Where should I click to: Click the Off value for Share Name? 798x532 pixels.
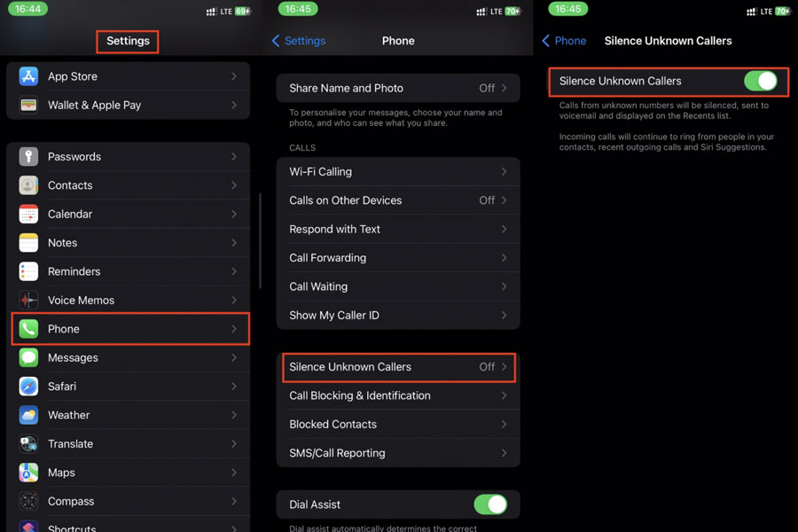487,88
